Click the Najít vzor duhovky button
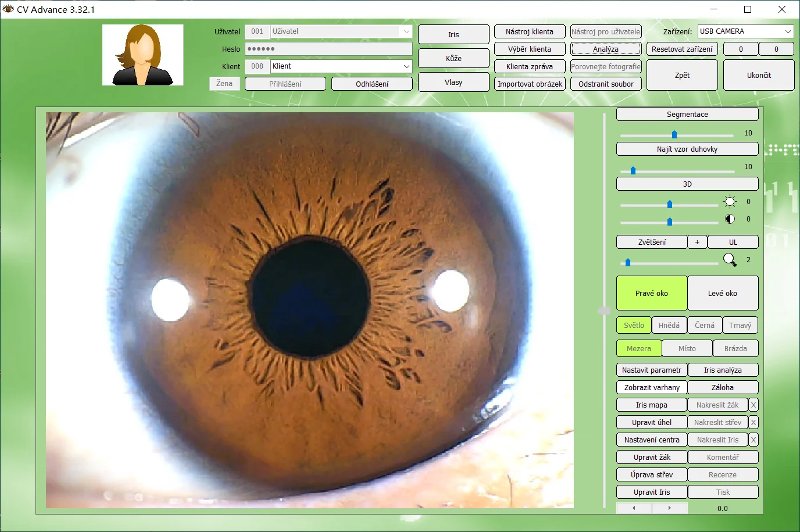The image size is (800, 532). [x=687, y=149]
